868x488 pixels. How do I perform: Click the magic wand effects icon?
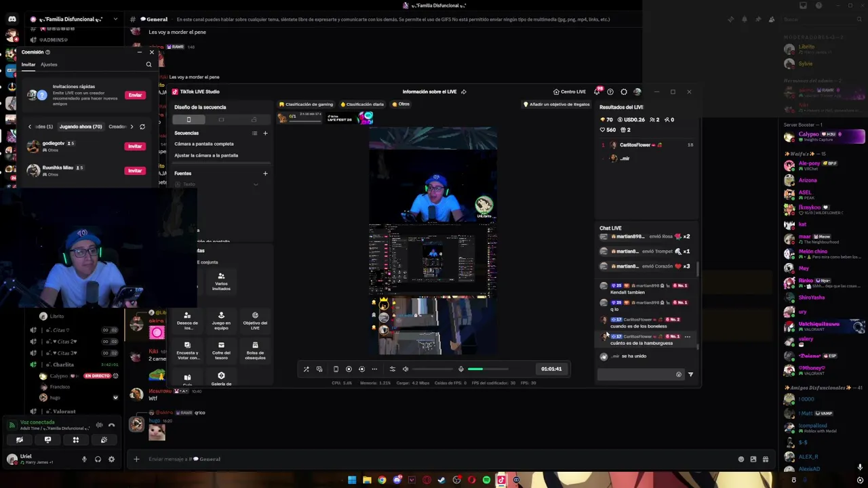click(306, 369)
